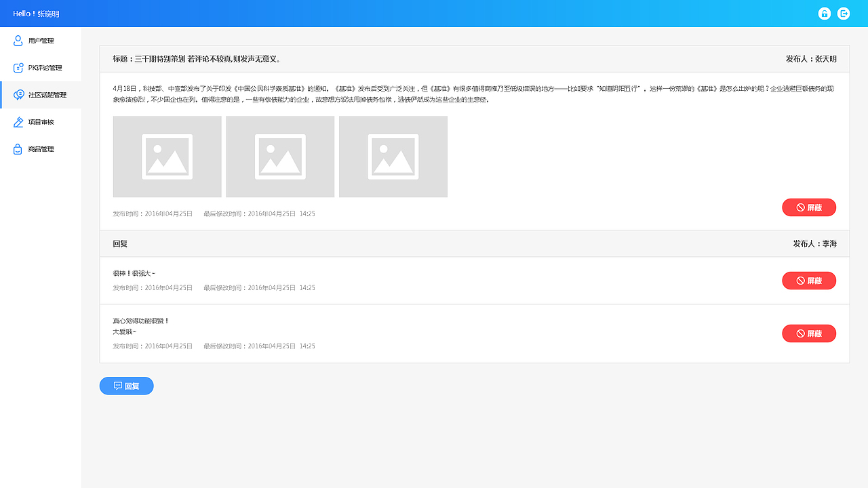The image size is (868, 488).
Task: Click the 社区话题管理 chat bubble icon
Action: [19, 95]
